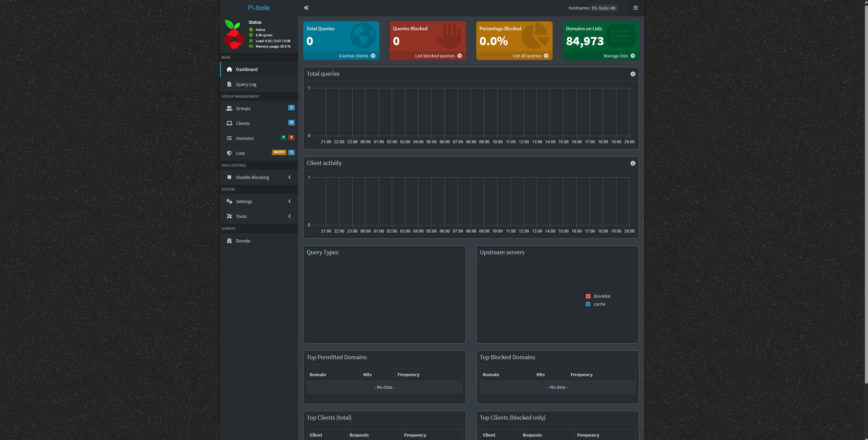Collapse the sidebar with double-chevron icon
868x440 pixels.
pos(306,8)
